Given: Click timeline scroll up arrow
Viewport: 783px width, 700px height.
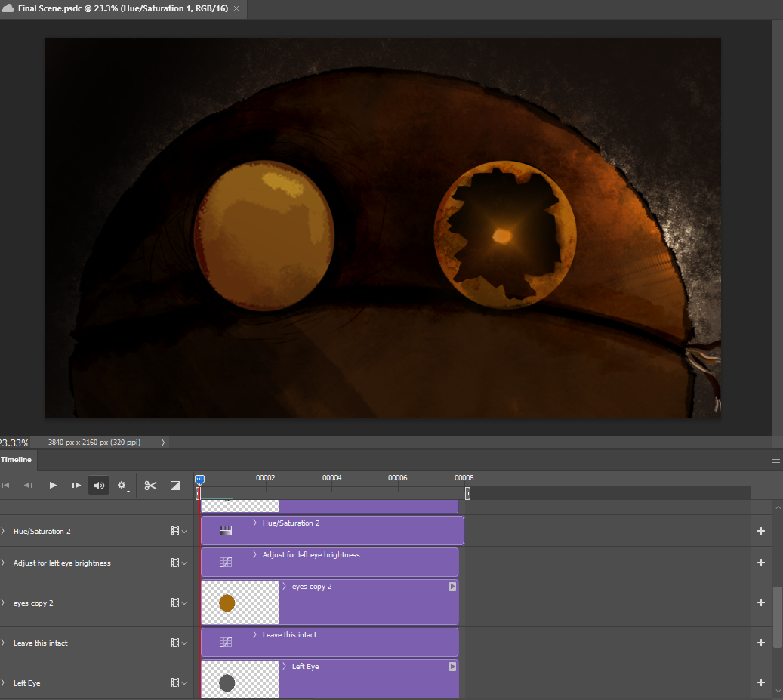Looking at the screenshot, I should pyautogui.click(x=778, y=507).
